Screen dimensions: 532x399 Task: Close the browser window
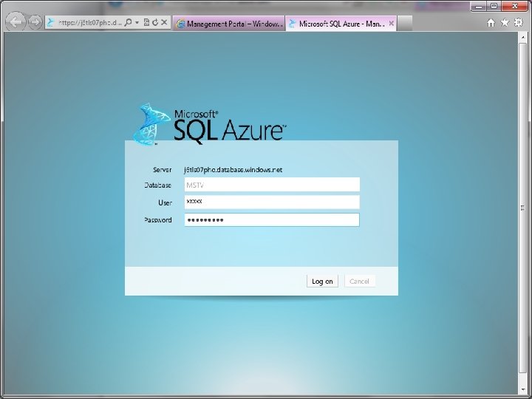(x=515, y=6)
